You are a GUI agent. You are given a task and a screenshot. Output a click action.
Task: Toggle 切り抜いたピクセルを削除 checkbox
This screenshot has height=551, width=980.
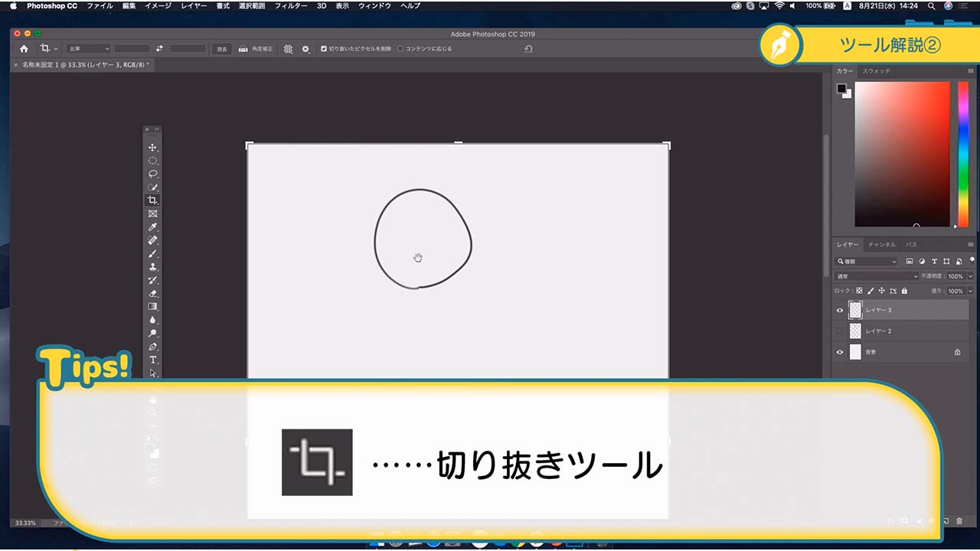point(324,49)
